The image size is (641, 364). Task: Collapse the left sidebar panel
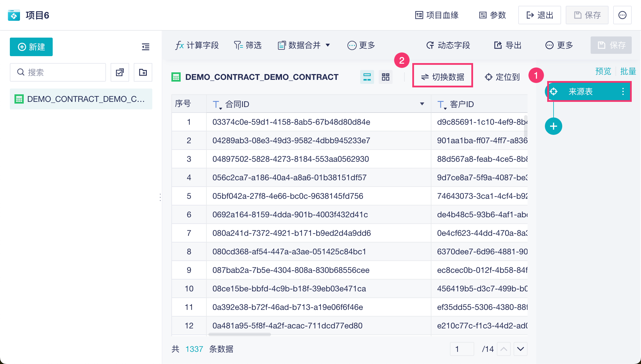(x=146, y=47)
